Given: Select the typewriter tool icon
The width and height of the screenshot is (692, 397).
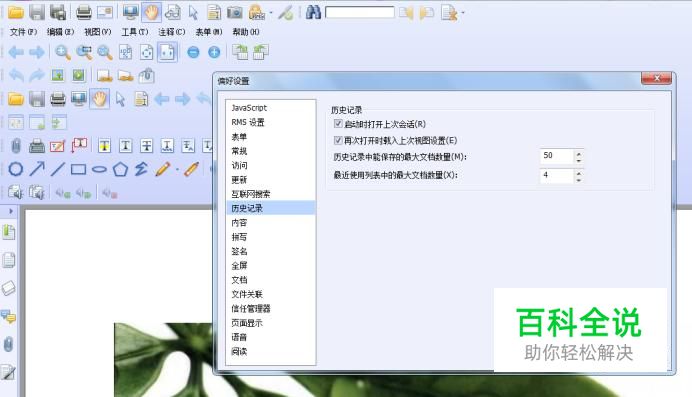Looking at the screenshot, I should [x=37, y=146].
